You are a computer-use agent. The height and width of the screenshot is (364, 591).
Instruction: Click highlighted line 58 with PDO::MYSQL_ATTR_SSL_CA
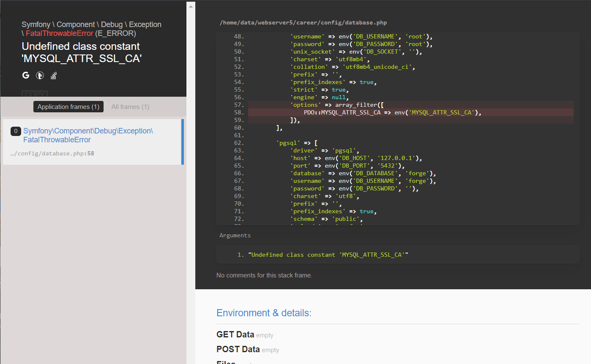392,112
